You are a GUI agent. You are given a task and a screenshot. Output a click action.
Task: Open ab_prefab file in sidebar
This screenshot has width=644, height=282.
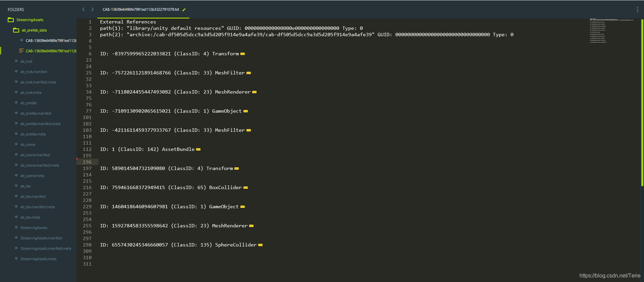(29, 103)
